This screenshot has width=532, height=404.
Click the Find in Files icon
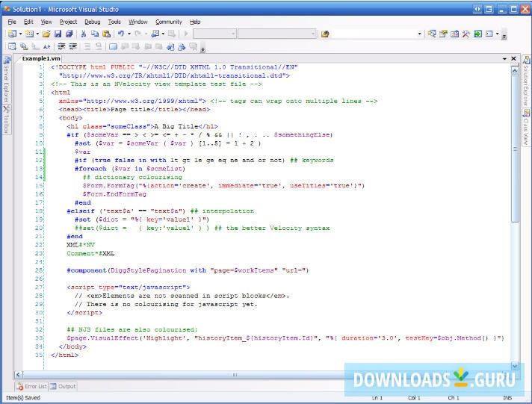point(325,34)
